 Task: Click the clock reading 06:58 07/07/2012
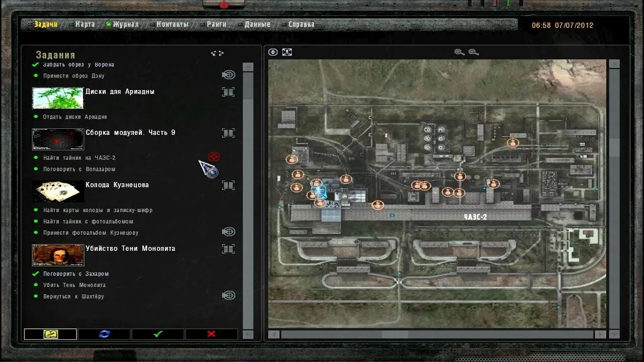click(x=562, y=25)
